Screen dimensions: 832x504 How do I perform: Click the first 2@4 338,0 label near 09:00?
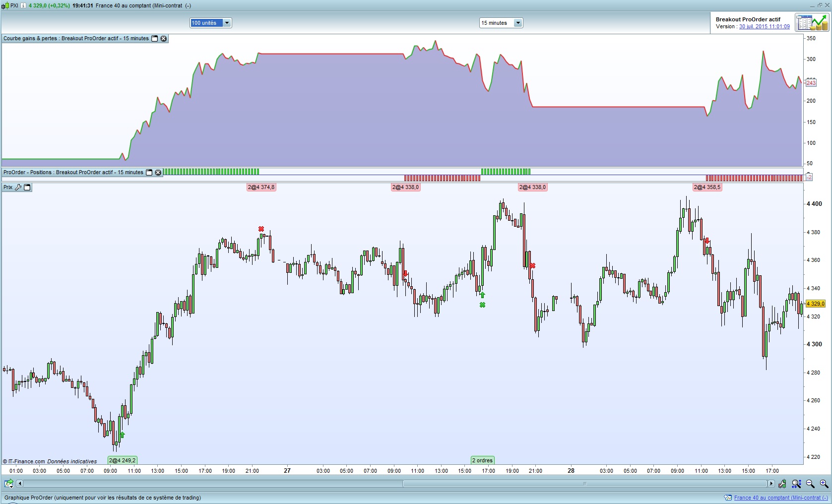[x=405, y=187]
